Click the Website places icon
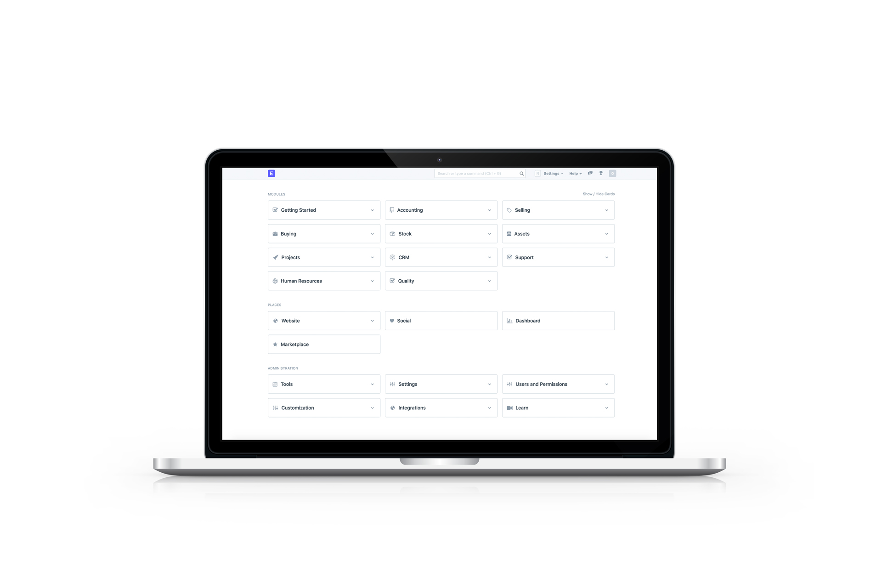 276,320
